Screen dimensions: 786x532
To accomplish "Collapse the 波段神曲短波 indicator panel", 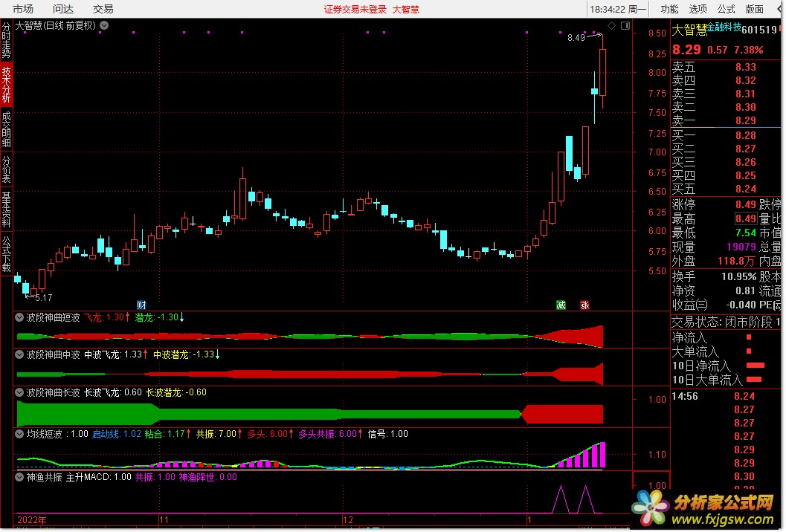I will (x=19, y=317).
